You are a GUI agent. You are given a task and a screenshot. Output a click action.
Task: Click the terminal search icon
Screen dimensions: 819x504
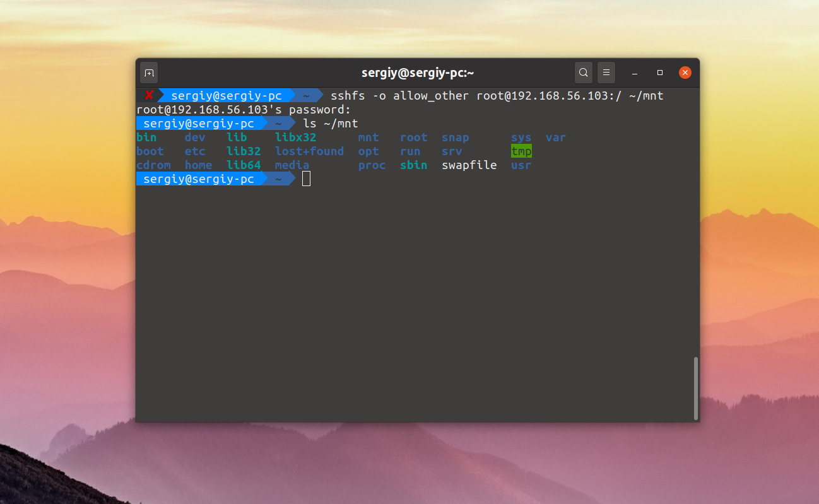[584, 73]
